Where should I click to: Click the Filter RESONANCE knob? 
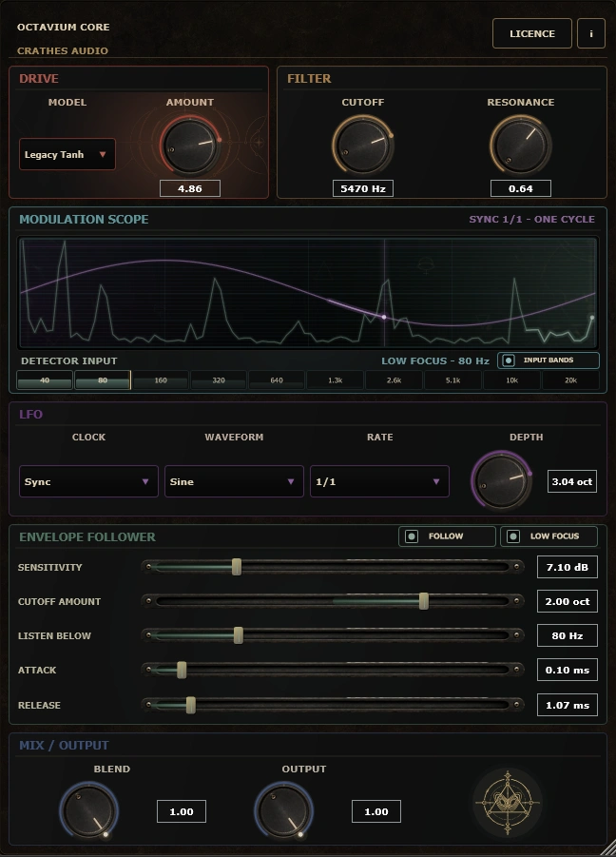coord(520,146)
